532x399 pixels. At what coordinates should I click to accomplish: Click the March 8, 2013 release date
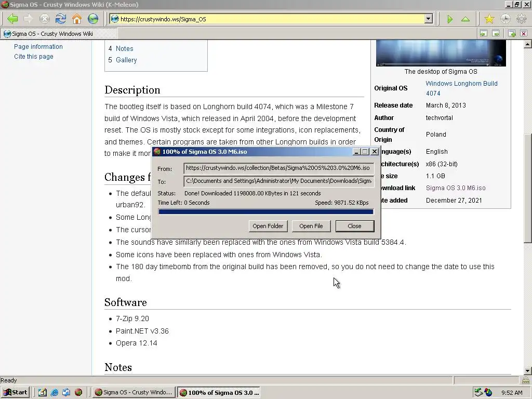click(x=446, y=105)
